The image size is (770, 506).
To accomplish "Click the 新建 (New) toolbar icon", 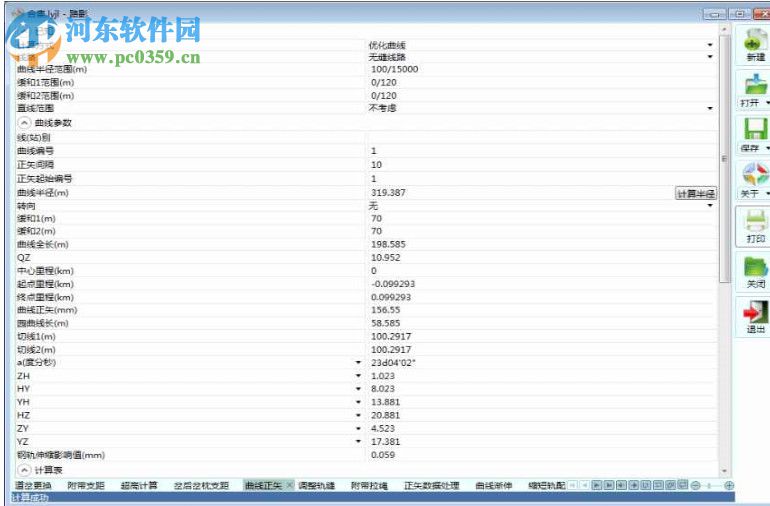I will coord(755,39).
